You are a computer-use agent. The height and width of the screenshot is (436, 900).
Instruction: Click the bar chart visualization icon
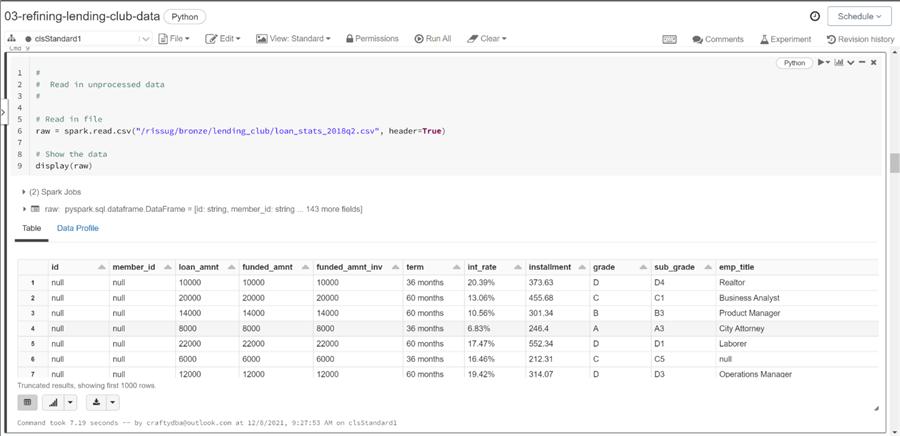53,402
